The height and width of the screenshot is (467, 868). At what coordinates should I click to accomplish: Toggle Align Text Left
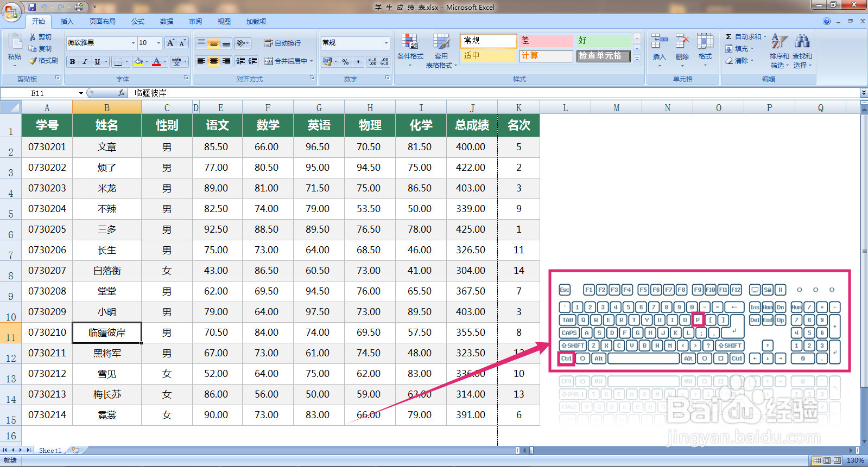click(x=201, y=61)
